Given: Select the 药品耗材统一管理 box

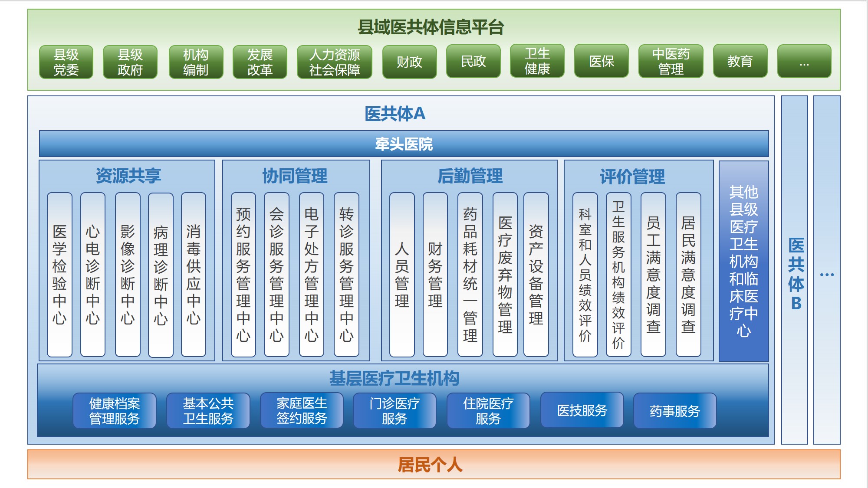Looking at the screenshot, I should point(470,275).
